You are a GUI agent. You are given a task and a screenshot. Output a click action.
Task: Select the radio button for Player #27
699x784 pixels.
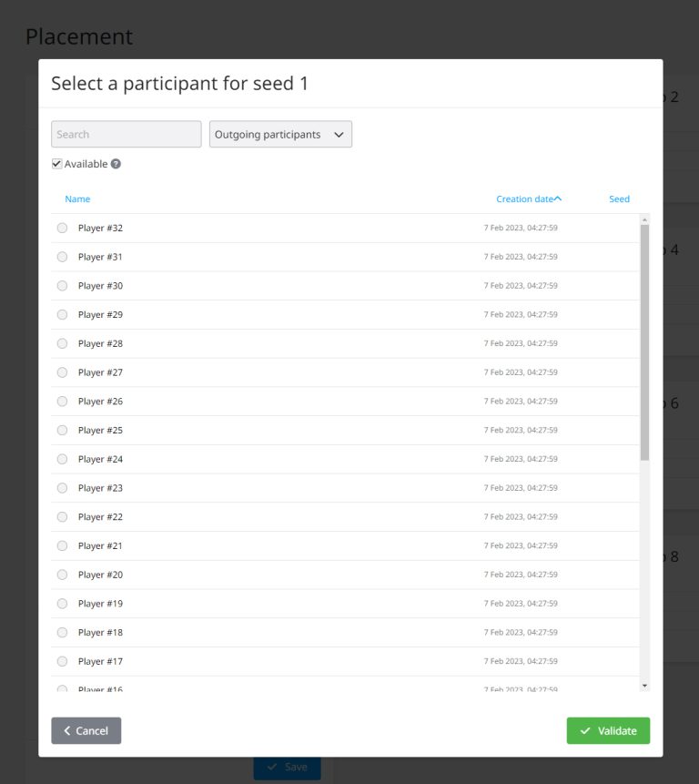pyautogui.click(x=62, y=372)
